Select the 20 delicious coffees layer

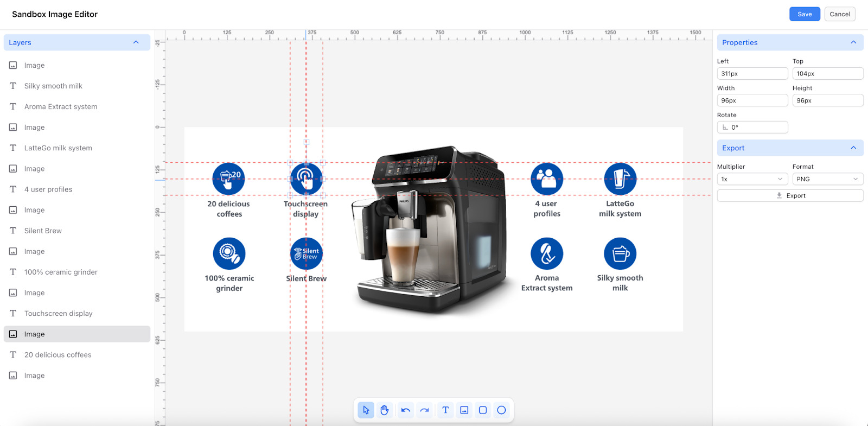[58, 355]
